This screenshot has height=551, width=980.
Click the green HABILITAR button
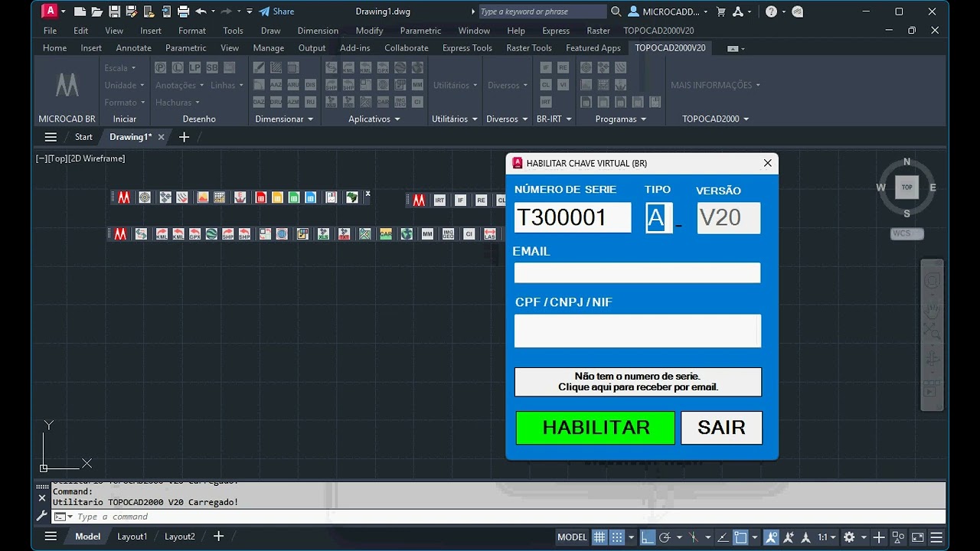[x=595, y=428]
